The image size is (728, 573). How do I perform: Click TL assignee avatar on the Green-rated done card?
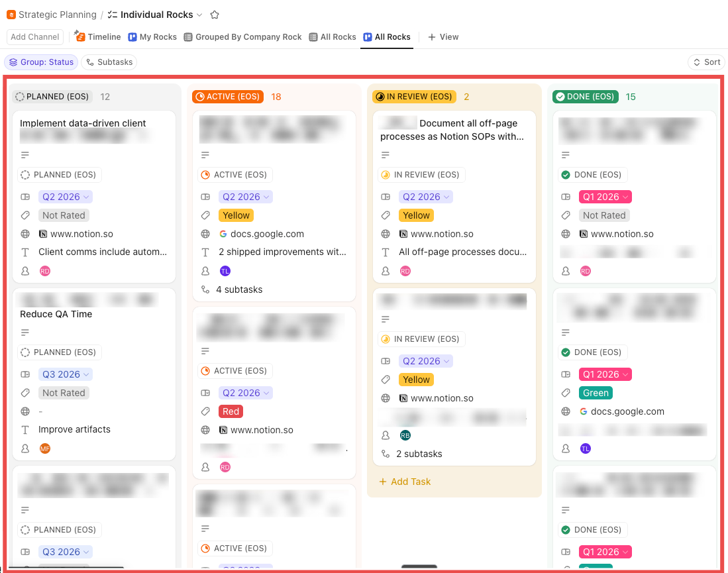[586, 448]
